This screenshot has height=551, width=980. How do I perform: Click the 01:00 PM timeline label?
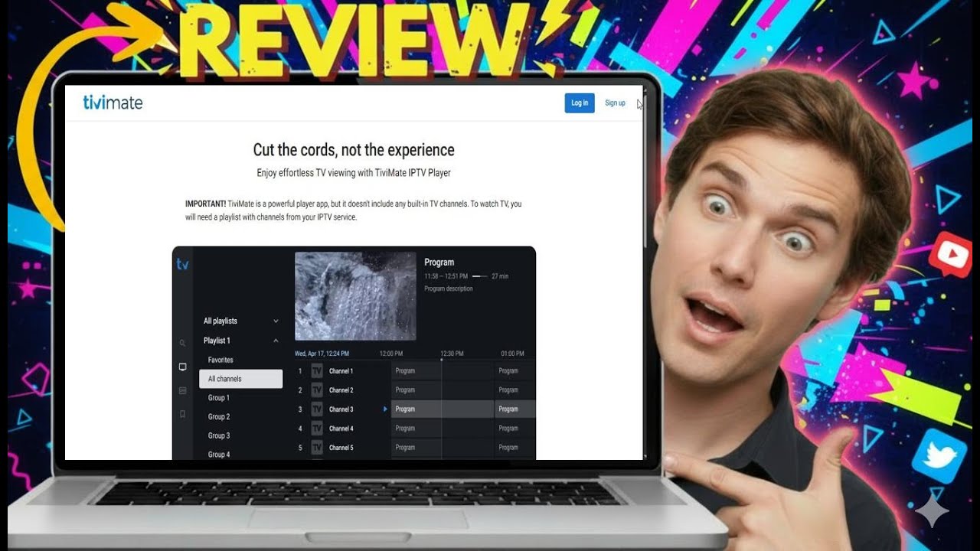point(512,354)
